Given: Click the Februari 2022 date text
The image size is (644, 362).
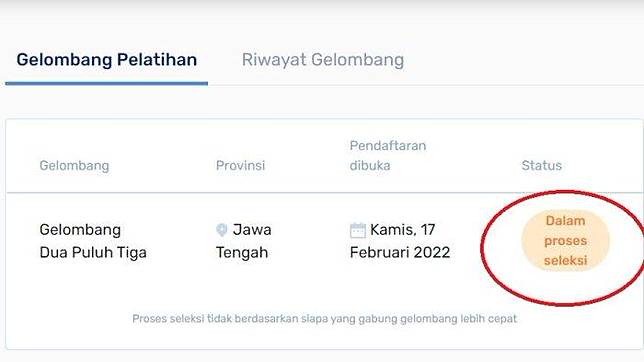Looking at the screenshot, I should [400, 253].
